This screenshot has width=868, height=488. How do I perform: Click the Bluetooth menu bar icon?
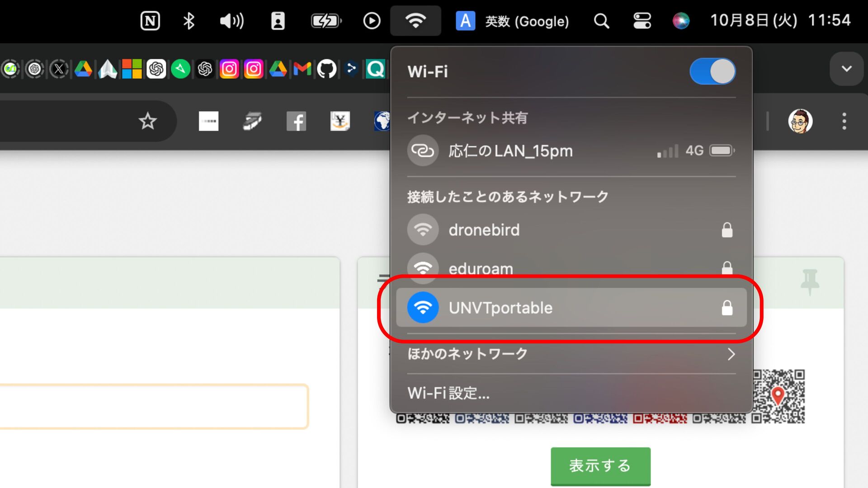189,21
